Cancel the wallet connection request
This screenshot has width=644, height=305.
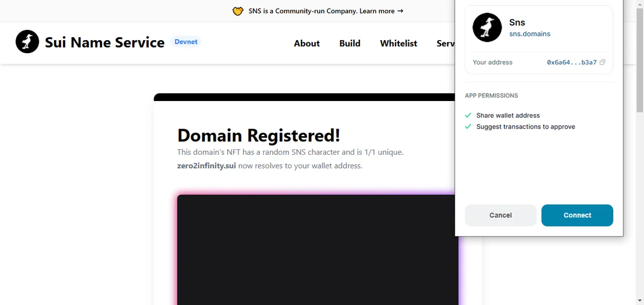[x=501, y=215]
